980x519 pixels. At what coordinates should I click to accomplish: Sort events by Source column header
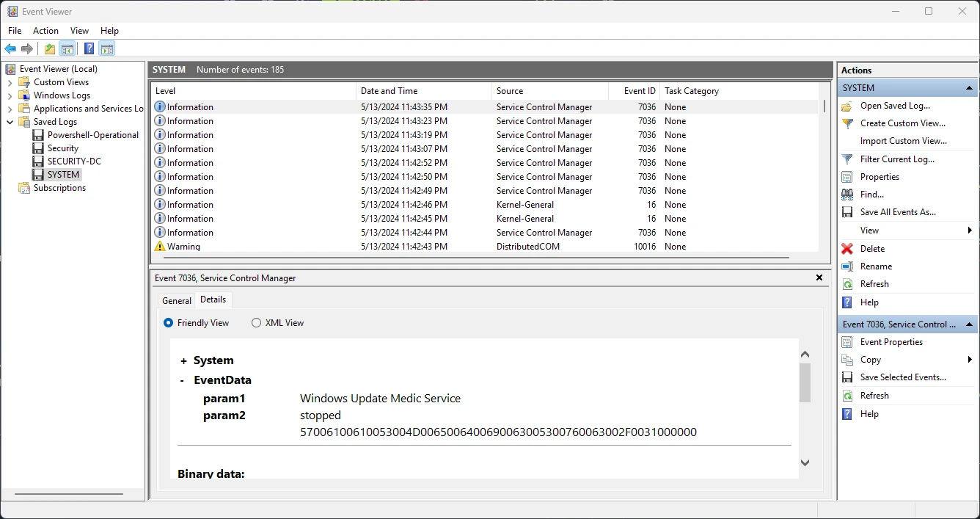550,91
